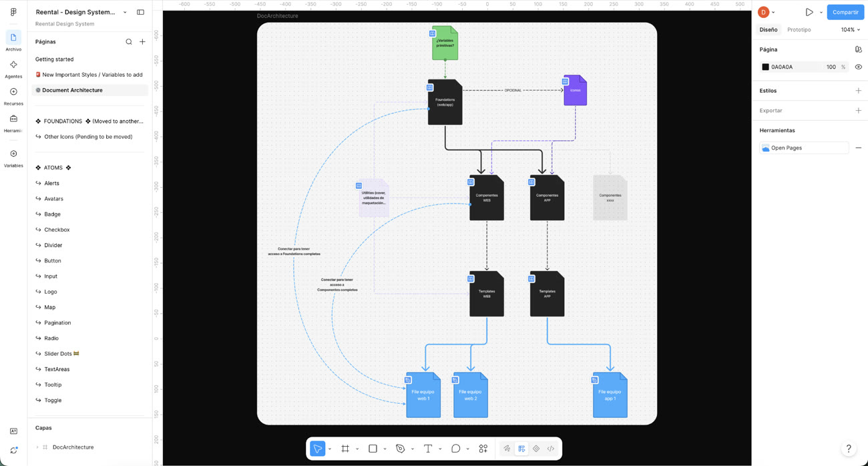Select the green Variables primitivas node
Screen dimensions: 868x466
[445, 43]
